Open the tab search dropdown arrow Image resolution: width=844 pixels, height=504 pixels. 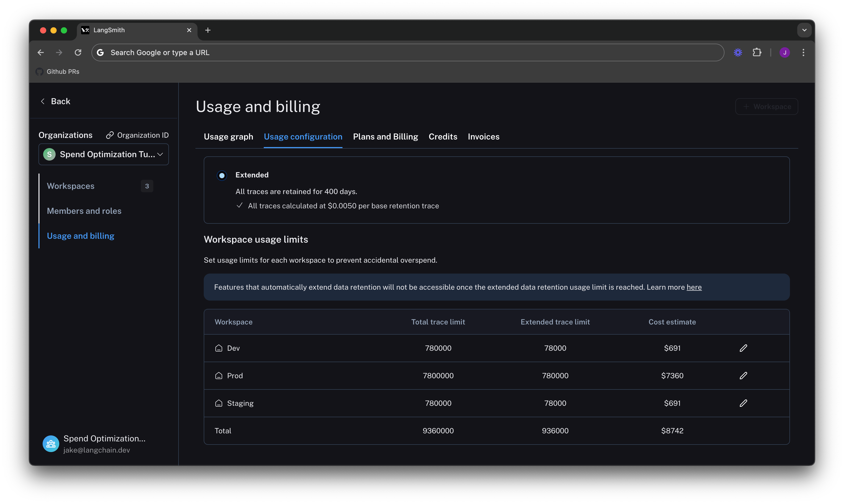pyautogui.click(x=804, y=30)
